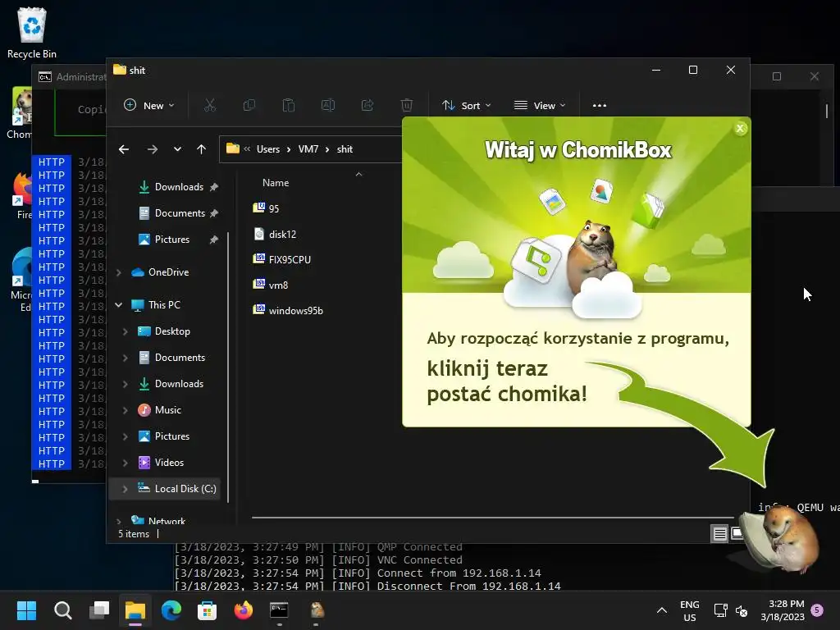Open the notifications badge icon

pos(817,609)
